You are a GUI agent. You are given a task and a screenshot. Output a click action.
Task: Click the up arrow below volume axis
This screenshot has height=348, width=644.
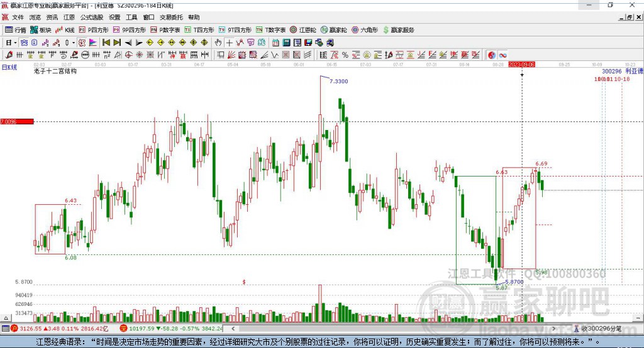(x=6, y=318)
